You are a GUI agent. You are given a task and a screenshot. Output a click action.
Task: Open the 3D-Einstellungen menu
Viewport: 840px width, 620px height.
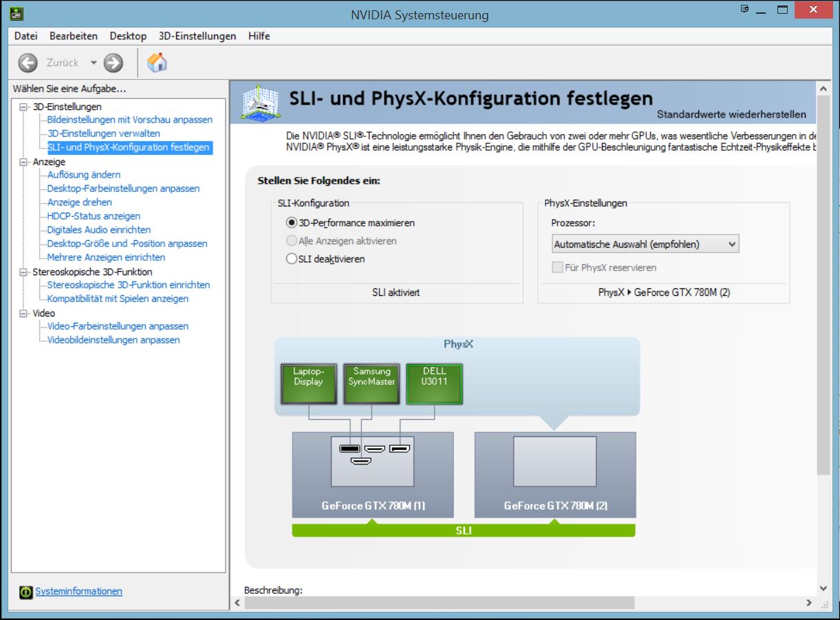click(x=197, y=36)
